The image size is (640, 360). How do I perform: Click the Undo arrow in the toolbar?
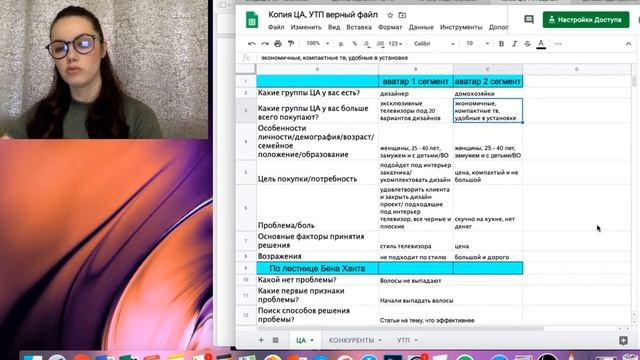point(252,44)
